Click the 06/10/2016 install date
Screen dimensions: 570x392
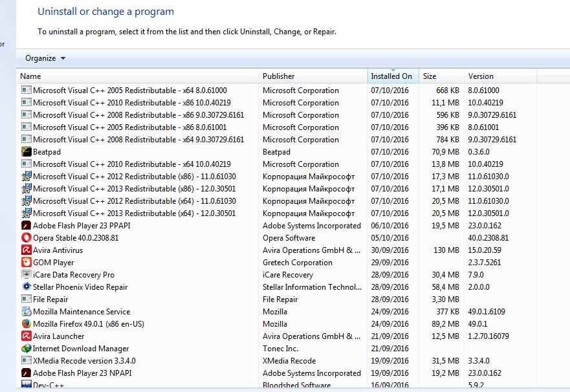(389, 226)
